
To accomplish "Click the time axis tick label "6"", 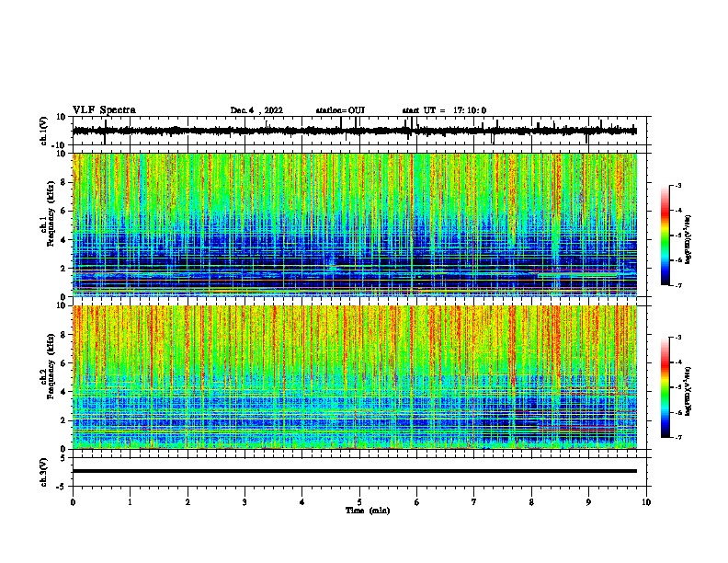I will coord(417,502).
